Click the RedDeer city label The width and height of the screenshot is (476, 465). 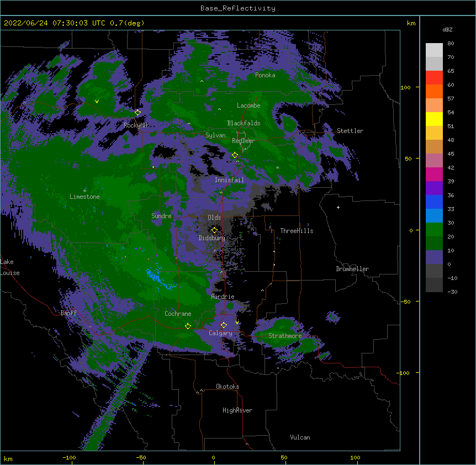click(244, 141)
